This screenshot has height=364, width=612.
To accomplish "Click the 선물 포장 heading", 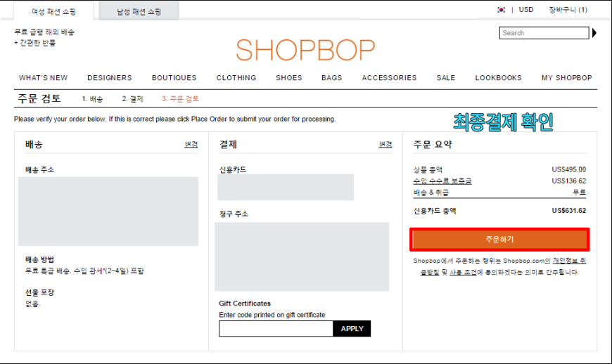I will pos(40,292).
